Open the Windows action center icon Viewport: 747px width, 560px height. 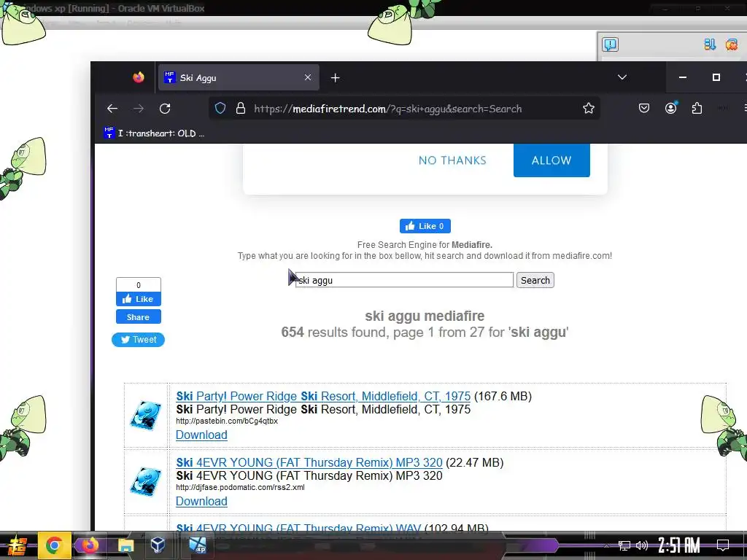(x=723, y=545)
